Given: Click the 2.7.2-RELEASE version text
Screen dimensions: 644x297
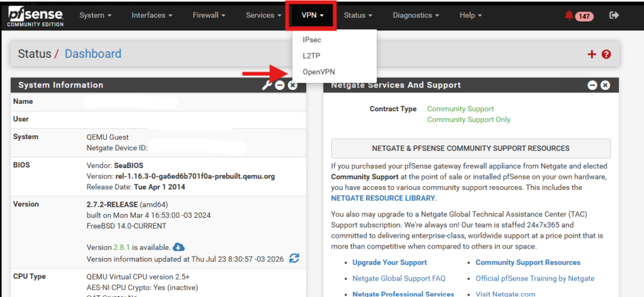Looking at the screenshot, I should click(112, 204).
